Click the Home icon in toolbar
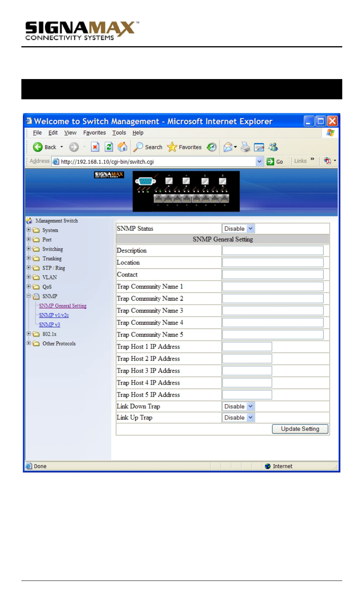Viewport: 364px width, 613px height. pos(122,147)
